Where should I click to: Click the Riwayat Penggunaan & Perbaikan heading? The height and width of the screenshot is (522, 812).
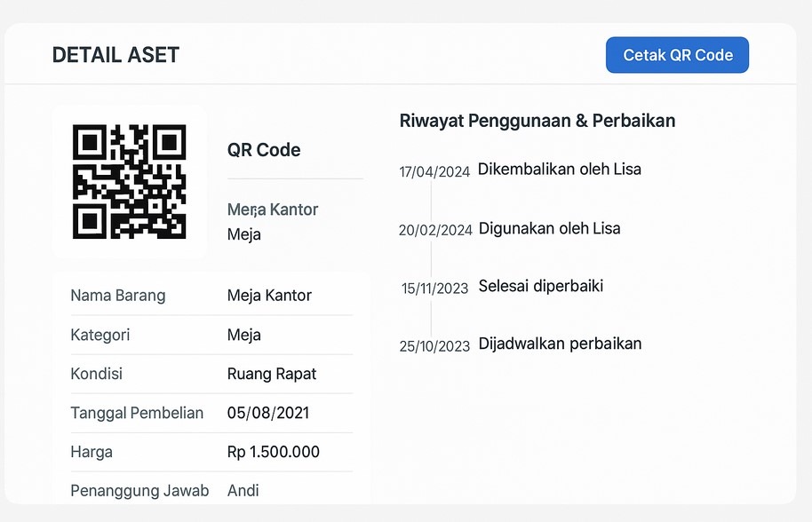(x=537, y=121)
